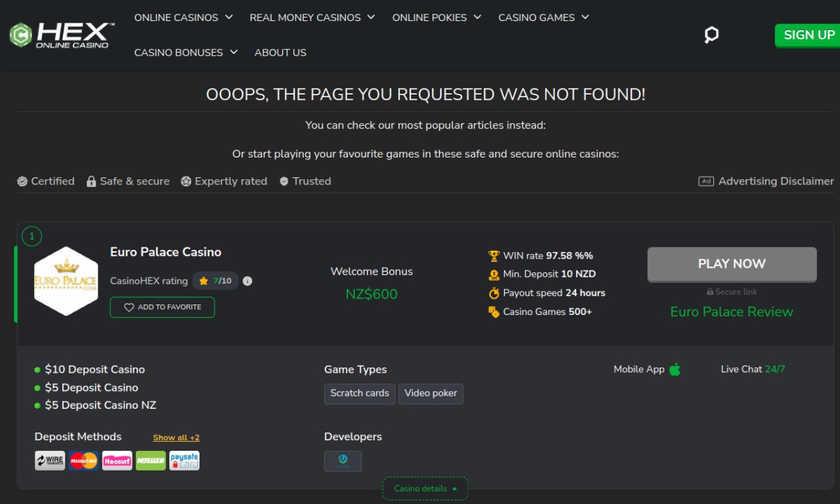This screenshot has width=840, height=504.
Task: Collapse the Casino details section
Action: (425, 489)
